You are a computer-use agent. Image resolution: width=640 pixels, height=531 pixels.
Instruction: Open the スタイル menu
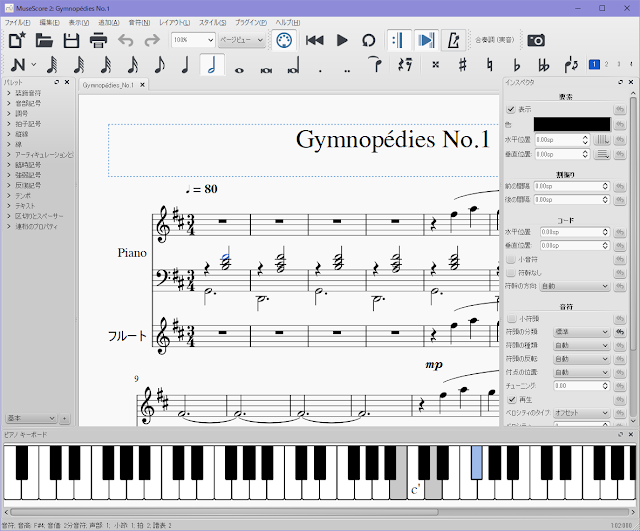(212, 22)
